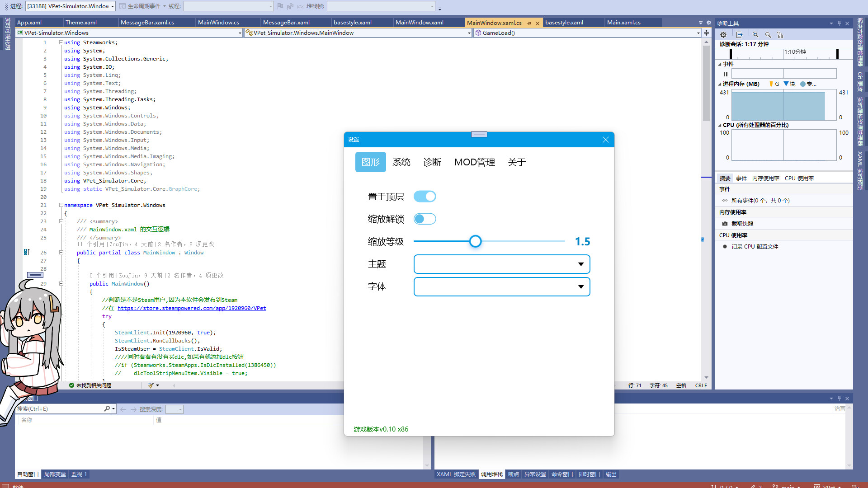Pin the call stack panel
868x488 pixels.
tap(839, 398)
